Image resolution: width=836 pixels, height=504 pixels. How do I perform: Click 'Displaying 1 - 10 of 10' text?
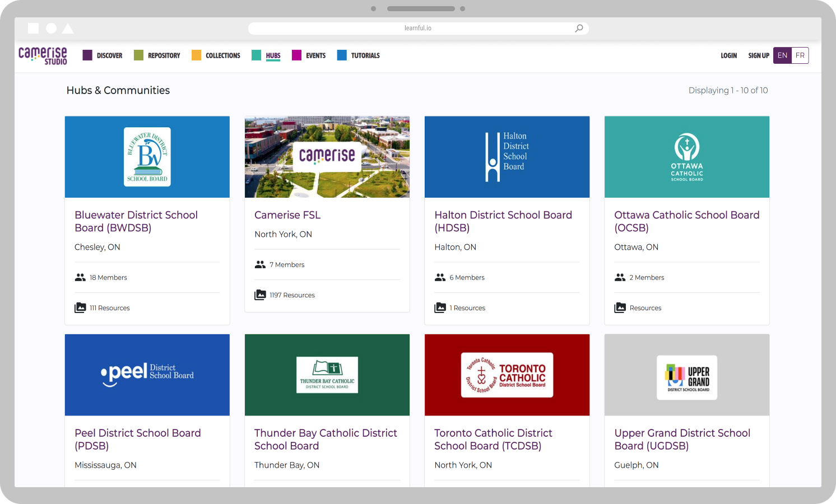coord(728,90)
